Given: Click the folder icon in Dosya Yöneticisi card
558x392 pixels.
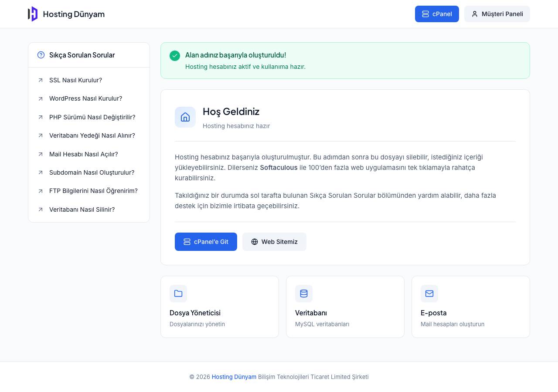Looking at the screenshot, I should point(178,294).
